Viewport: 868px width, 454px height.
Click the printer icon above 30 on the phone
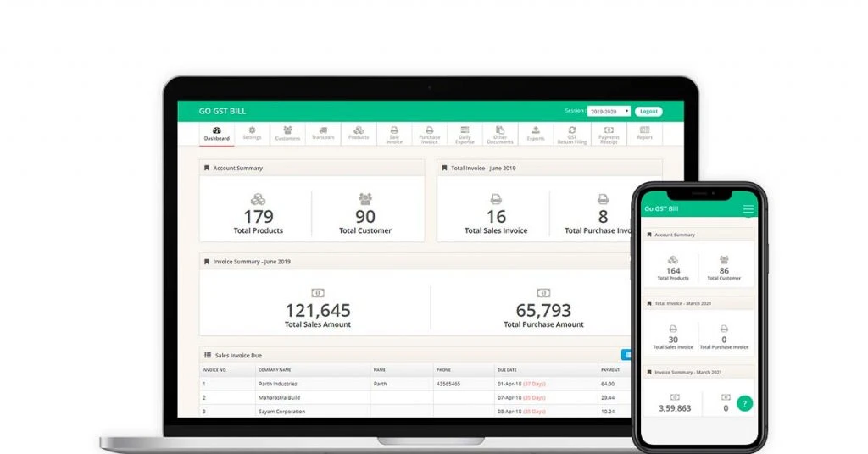tap(673, 329)
